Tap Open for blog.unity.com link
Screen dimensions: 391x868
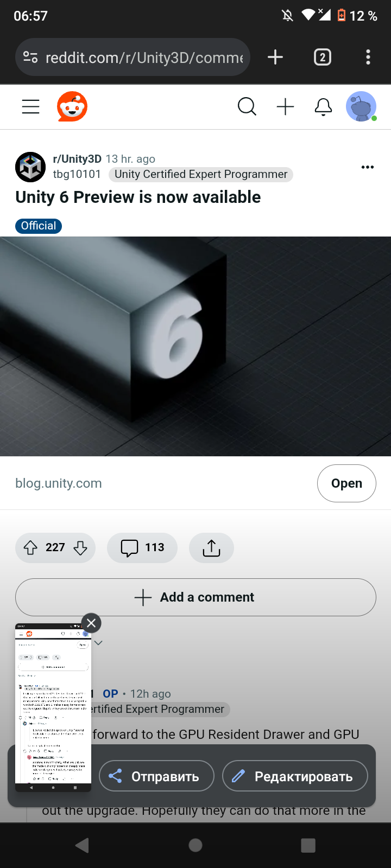pos(346,483)
